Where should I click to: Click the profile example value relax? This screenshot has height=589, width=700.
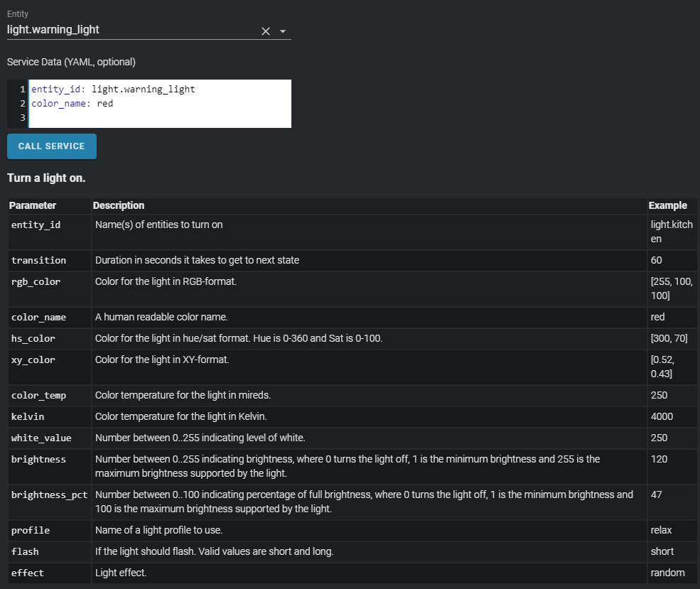pos(661,530)
